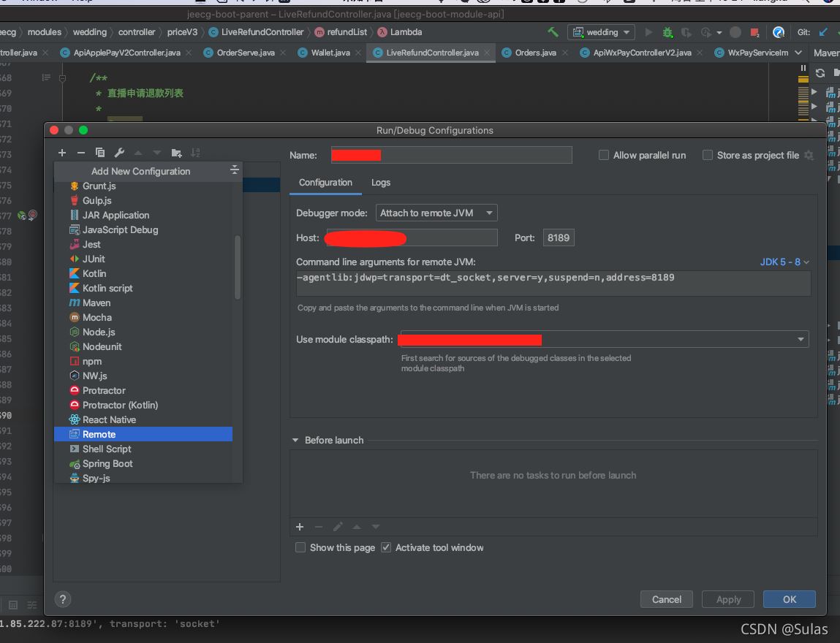Toggle Show this page checkbox

300,548
